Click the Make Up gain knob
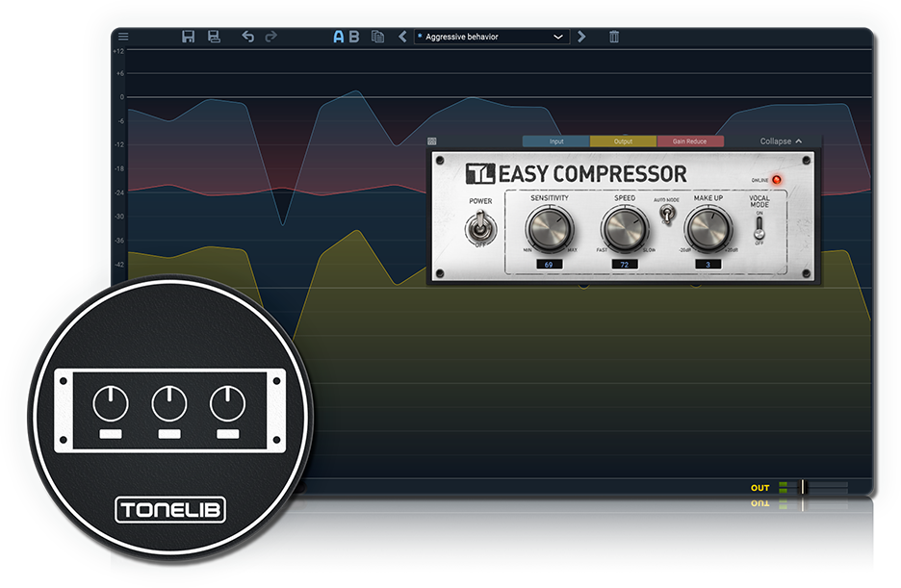 point(708,228)
